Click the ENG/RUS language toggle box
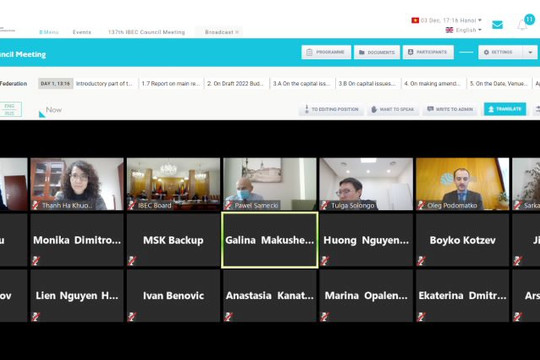 10,109
